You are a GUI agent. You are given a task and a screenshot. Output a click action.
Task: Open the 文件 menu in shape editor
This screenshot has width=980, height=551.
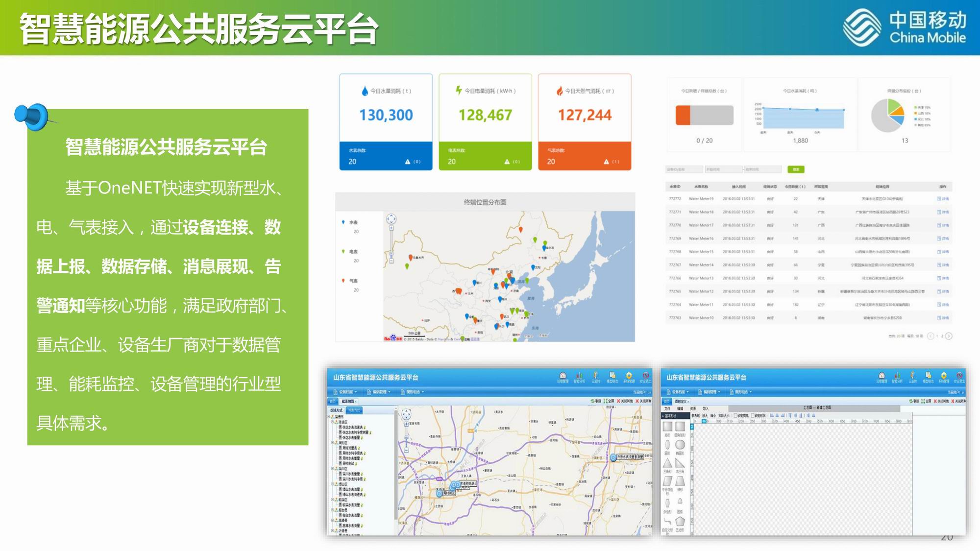point(667,408)
